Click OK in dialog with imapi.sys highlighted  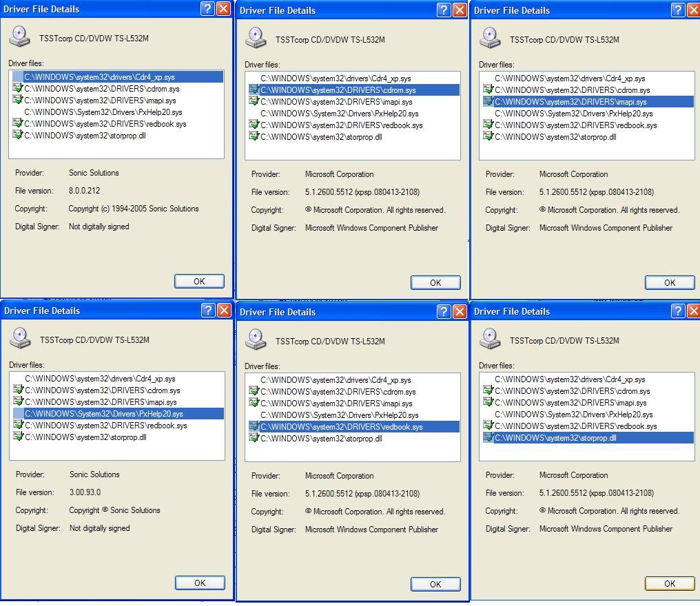pyautogui.click(x=670, y=282)
